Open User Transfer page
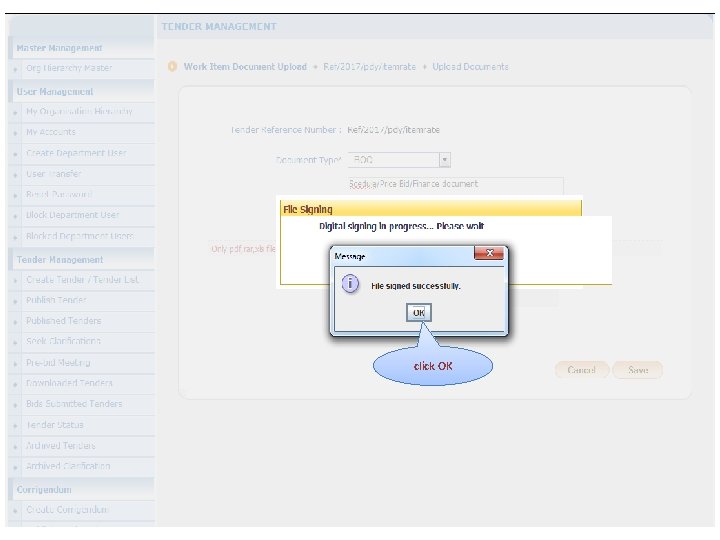This screenshot has width=720, height=540. tap(54, 174)
